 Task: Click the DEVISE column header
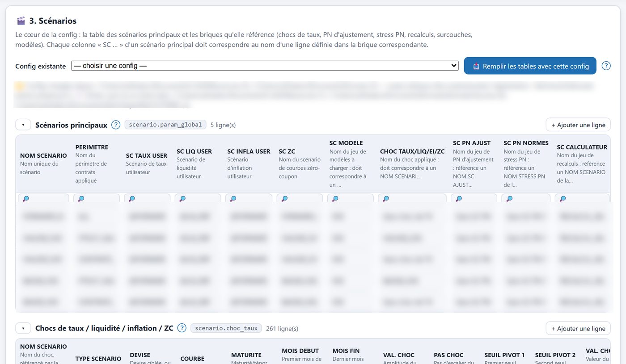pos(140,355)
